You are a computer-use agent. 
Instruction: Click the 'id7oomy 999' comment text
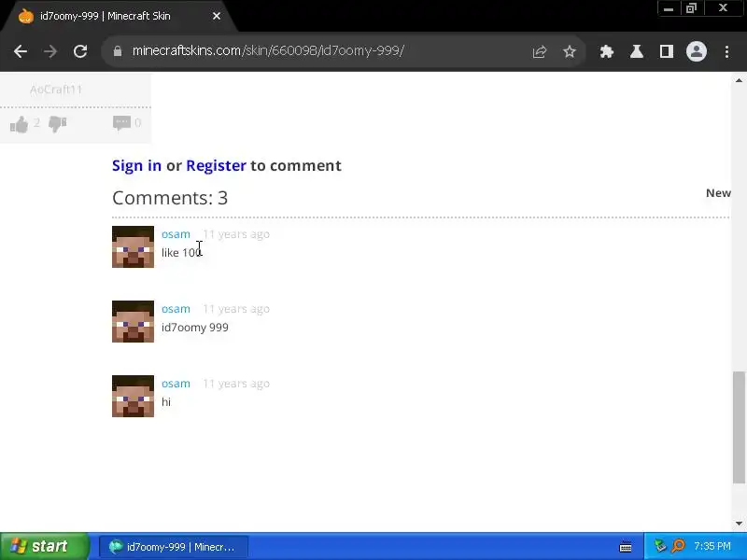[195, 328]
